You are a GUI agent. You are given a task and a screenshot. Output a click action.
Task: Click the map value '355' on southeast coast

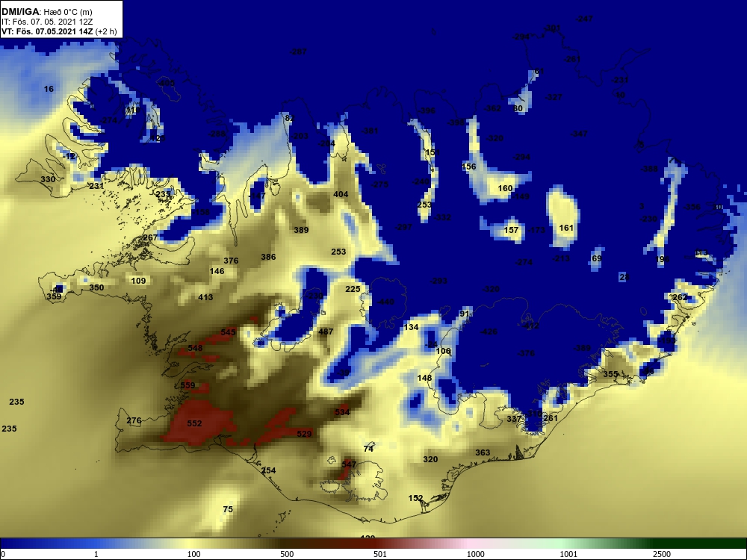(x=610, y=374)
